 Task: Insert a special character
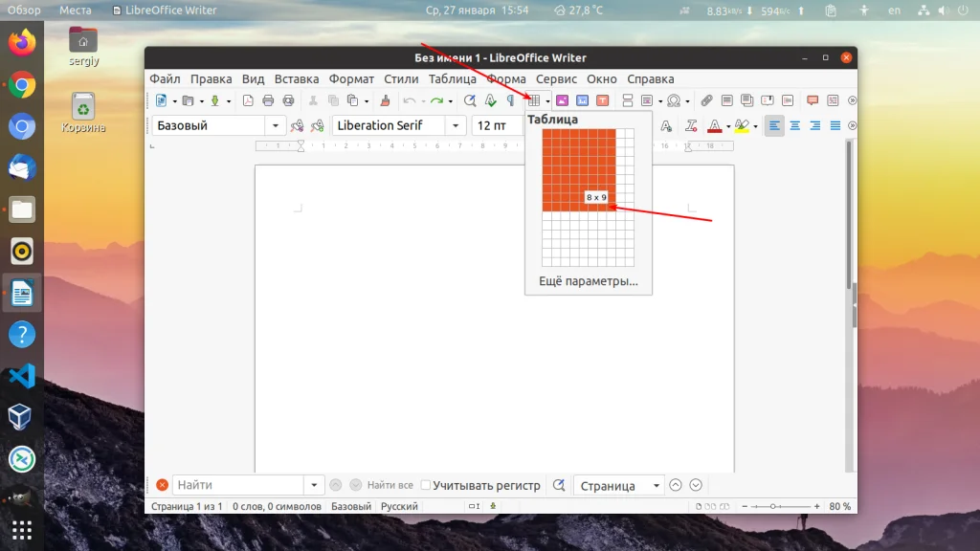pos(673,99)
